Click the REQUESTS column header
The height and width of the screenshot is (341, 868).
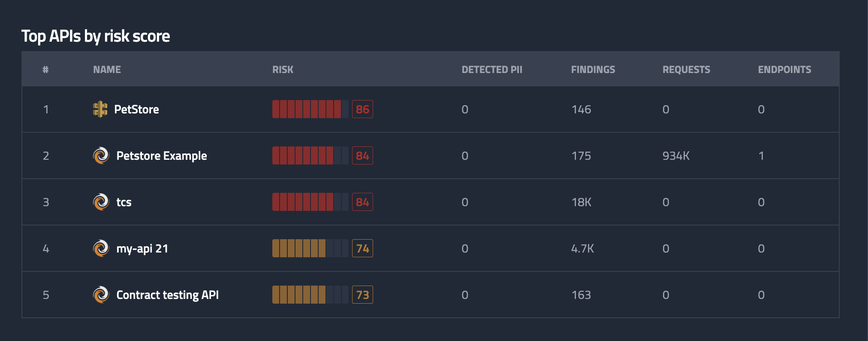tap(686, 70)
